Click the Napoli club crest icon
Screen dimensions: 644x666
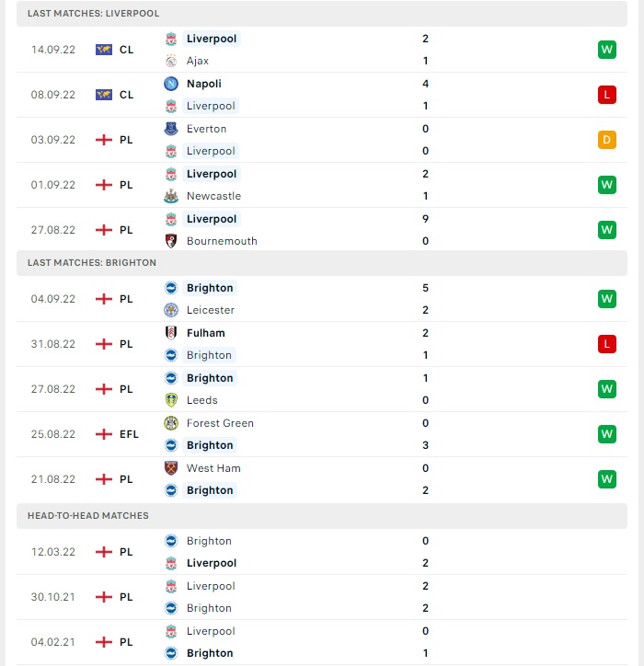tap(171, 84)
